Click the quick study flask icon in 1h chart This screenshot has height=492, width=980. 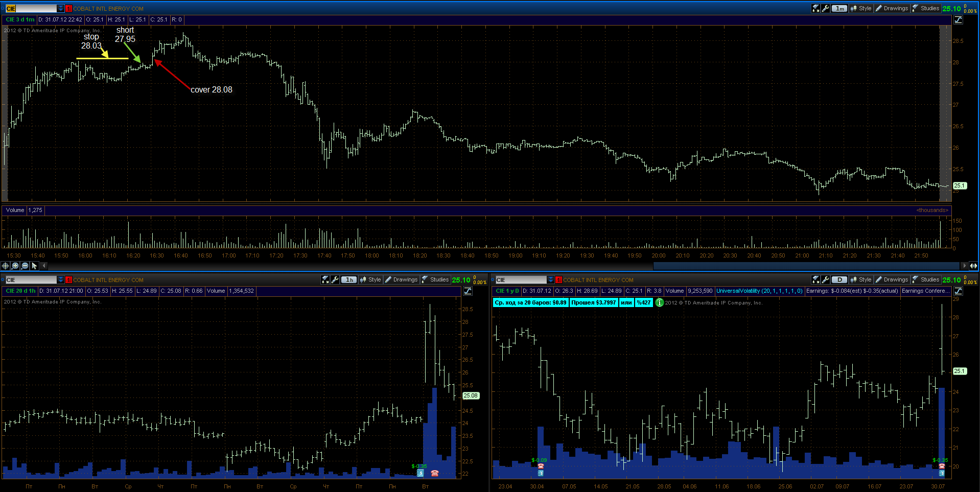(x=325, y=279)
